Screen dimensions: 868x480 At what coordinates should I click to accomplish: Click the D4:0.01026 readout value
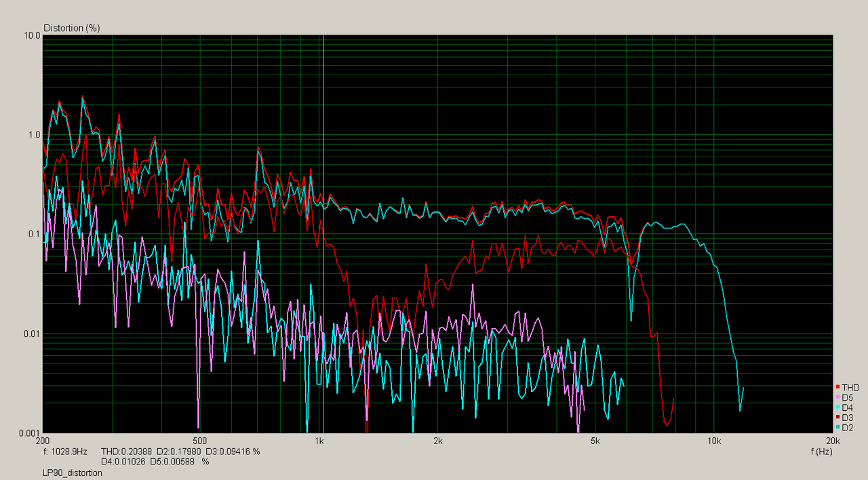coord(124,462)
